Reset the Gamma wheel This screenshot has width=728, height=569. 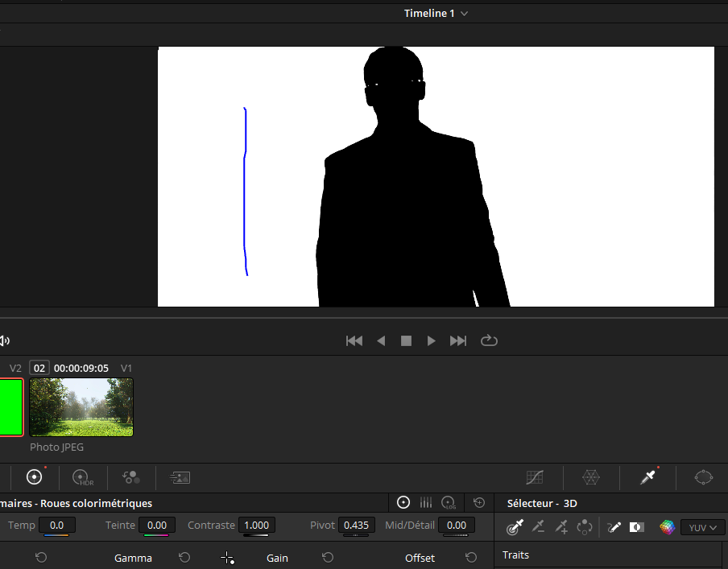(184, 558)
